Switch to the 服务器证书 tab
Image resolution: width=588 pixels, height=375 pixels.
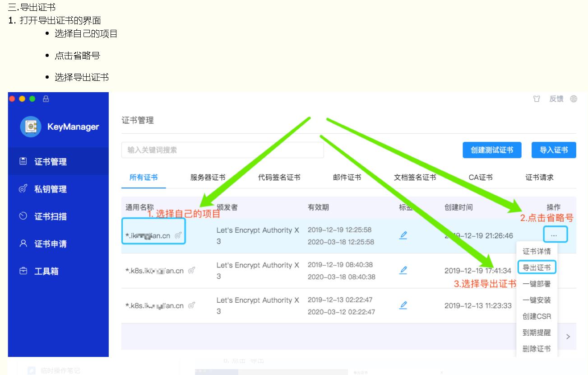pos(208,178)
